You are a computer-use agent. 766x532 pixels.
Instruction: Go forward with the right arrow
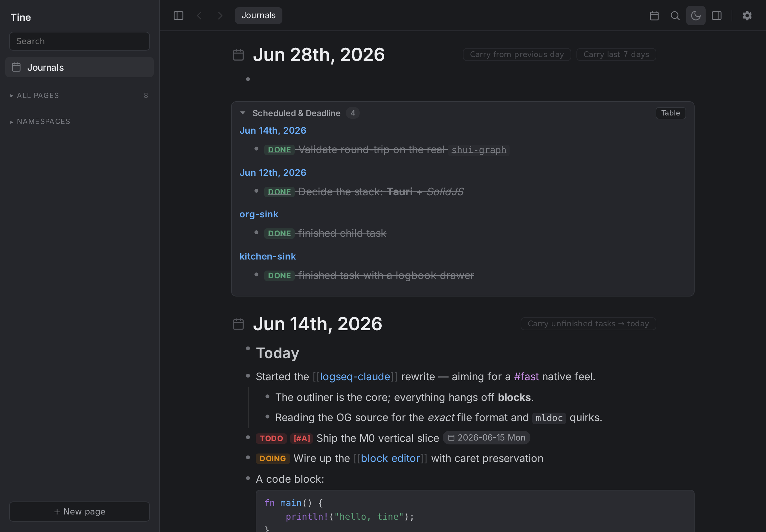(x=220, y=15)
